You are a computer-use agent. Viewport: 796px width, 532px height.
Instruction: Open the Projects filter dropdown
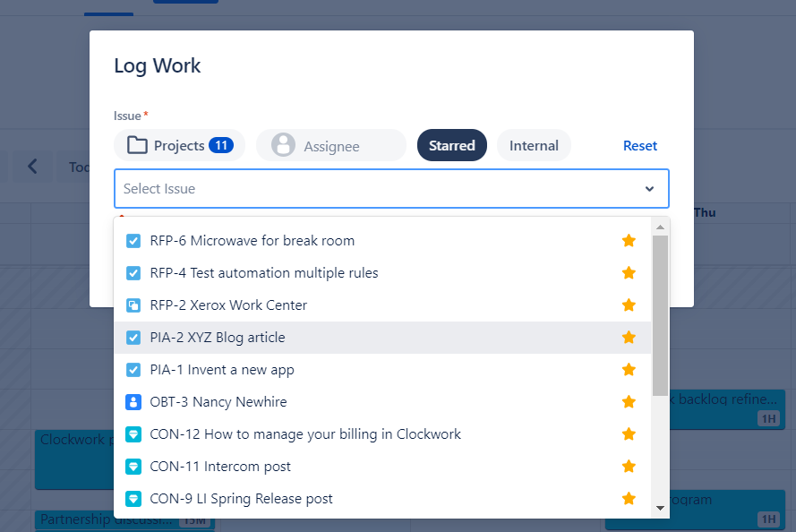pyautogui.click(x=179, y=146)
